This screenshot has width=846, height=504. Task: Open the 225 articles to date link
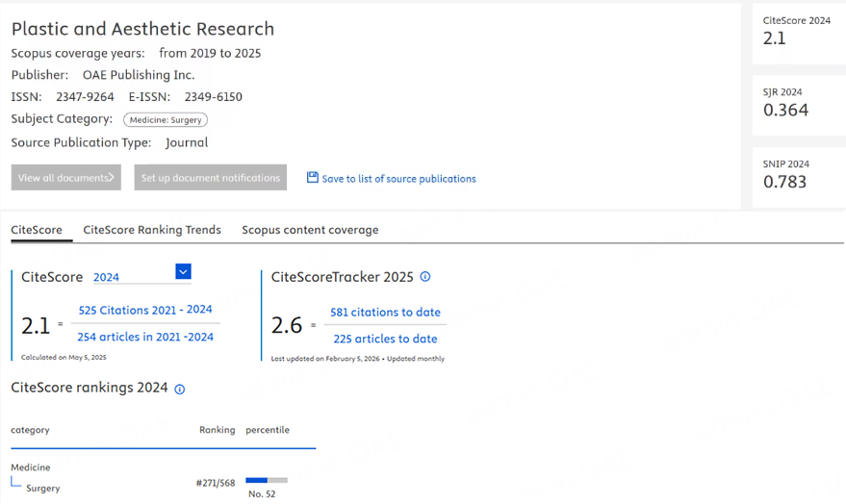coord(385,339)
